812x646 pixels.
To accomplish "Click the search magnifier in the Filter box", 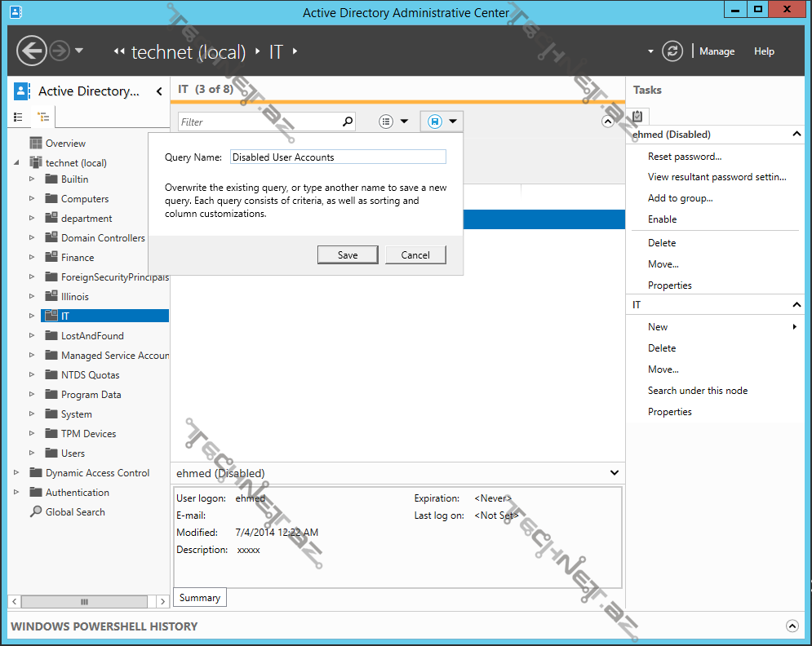I will (347, 120).
